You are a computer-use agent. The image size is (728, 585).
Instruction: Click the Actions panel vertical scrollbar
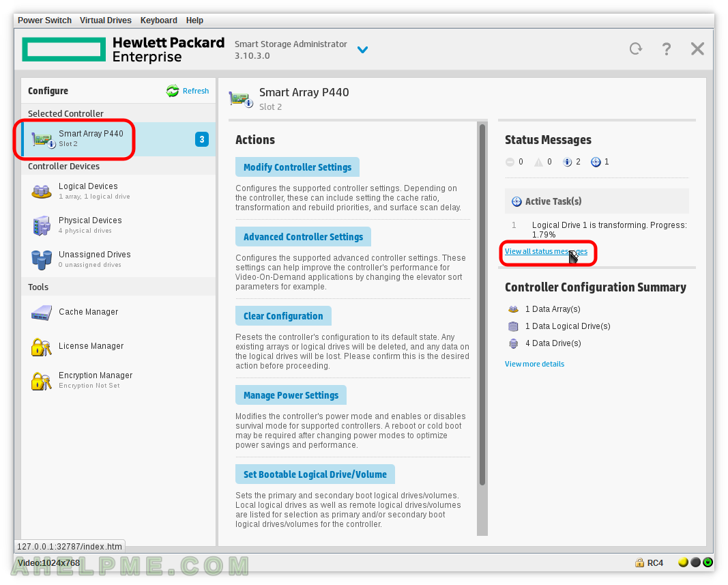[482, 304]
